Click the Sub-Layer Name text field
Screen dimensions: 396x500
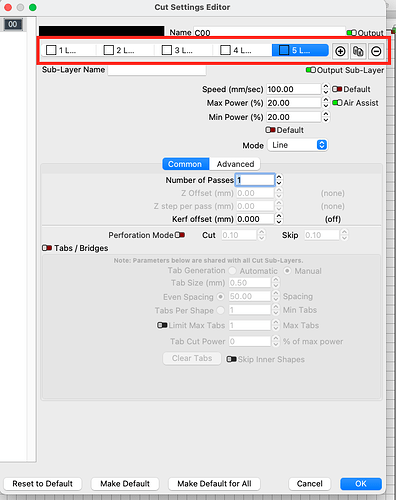157,70
